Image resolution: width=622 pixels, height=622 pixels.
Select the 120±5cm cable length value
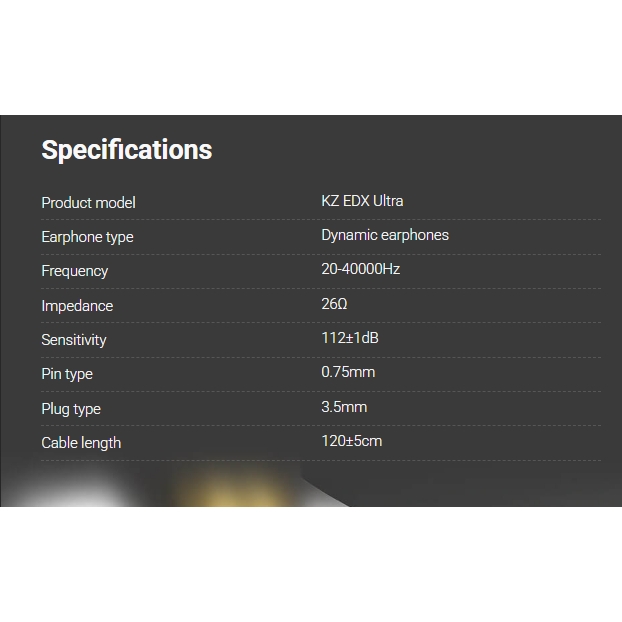click(x=352, y=441)
